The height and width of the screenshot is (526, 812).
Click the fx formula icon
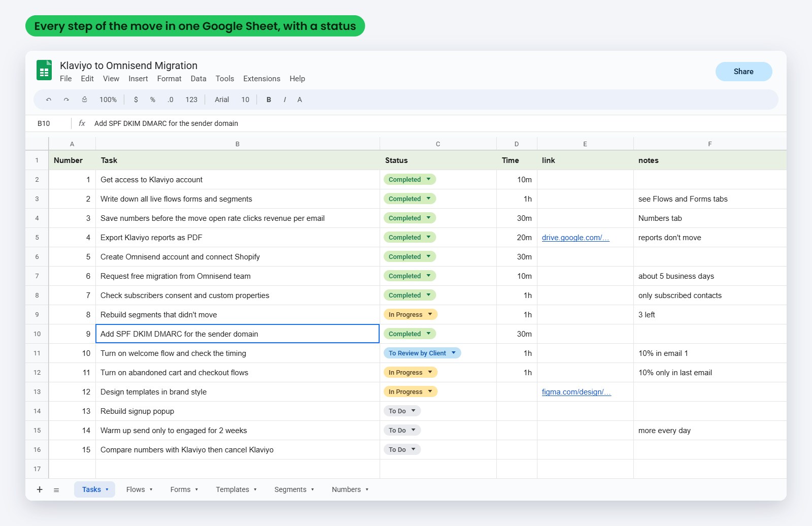click(x=82, y=123)
